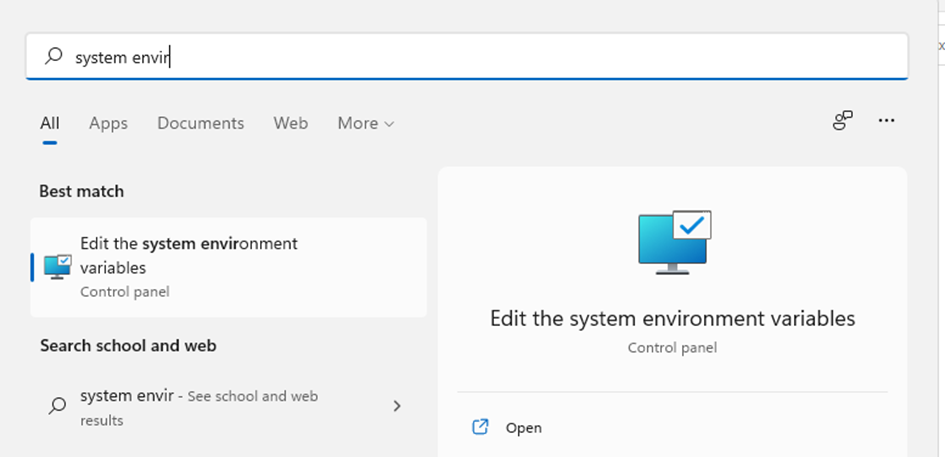Image resolution: width=945 pixels, height=457 pixels.
Task: Click the large monitor checkmark icon in preview
Action: click(x=674, y=242)
